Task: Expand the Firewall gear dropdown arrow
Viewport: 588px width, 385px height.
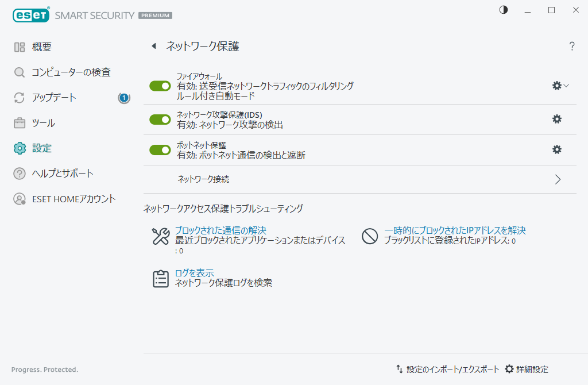Action: click(566, 86)
